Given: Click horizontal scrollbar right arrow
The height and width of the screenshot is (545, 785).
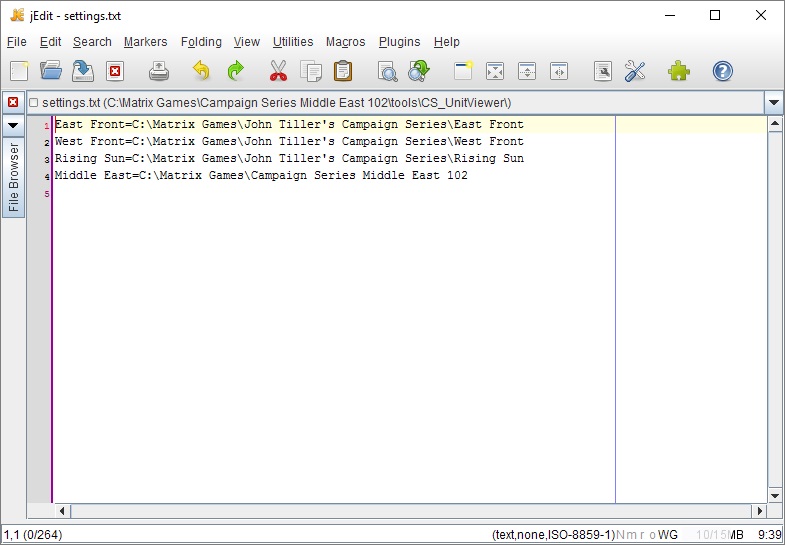Looking at the screenshot, I should pos(759,511).
